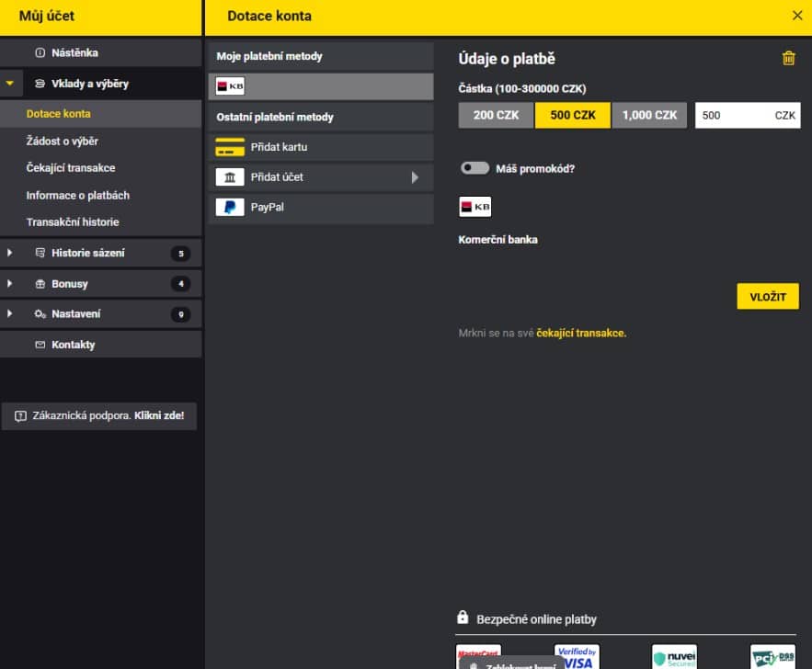Screen dimensions: 812x669
Task: Follow the čekající transakce link
Action: [x=581, y=334]
